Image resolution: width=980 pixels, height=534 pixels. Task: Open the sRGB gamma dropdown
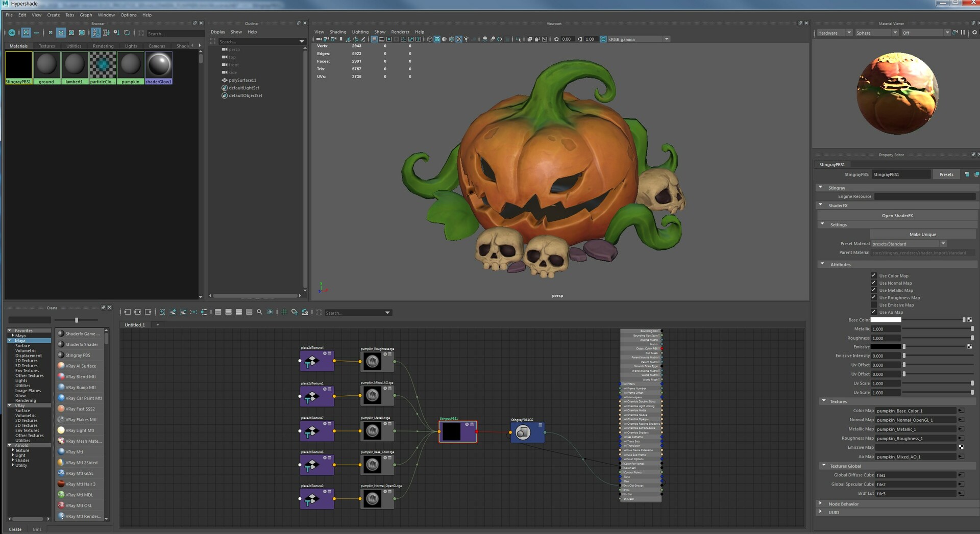pyautogui.click(x=639, y=39)
